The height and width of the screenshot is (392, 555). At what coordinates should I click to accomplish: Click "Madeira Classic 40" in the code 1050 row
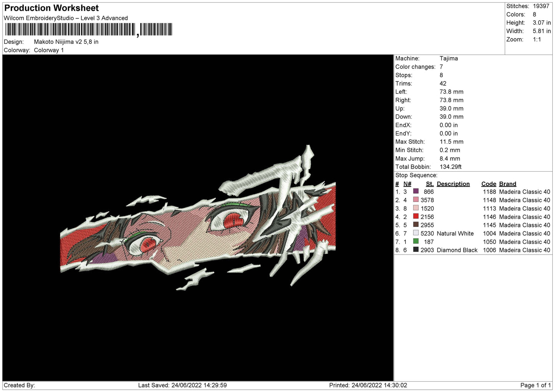pos(525,242)
